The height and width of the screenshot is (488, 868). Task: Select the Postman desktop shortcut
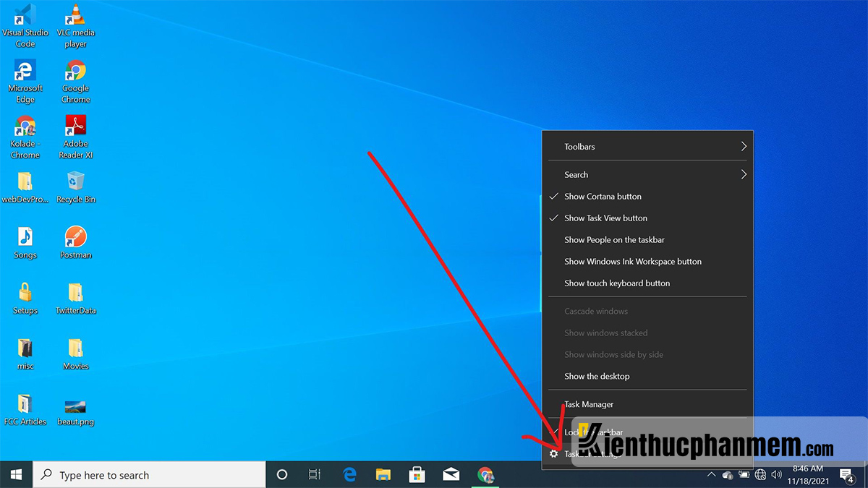pyautogui.click(x=75, y=243)
